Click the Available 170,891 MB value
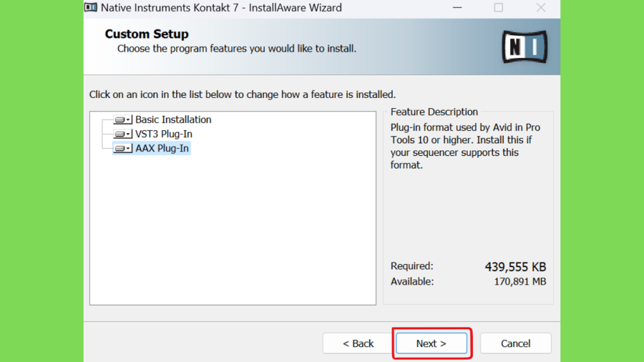The image size is (644, 362). 519,282
